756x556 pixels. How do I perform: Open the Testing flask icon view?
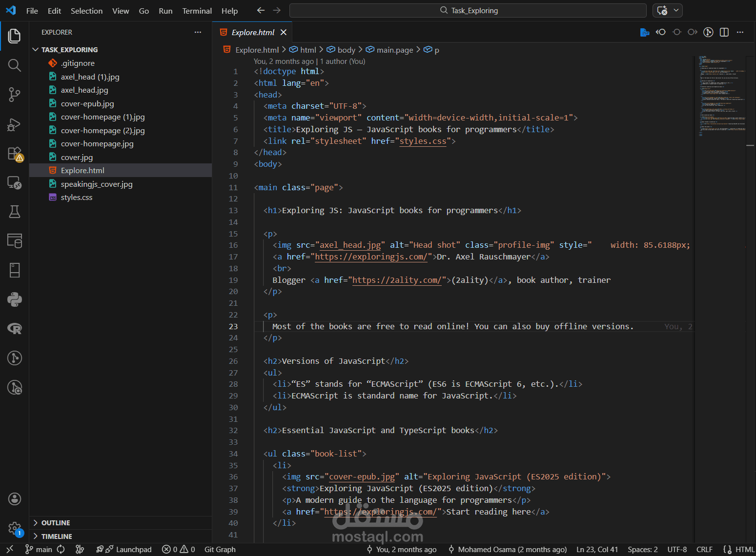coord(15,212)
